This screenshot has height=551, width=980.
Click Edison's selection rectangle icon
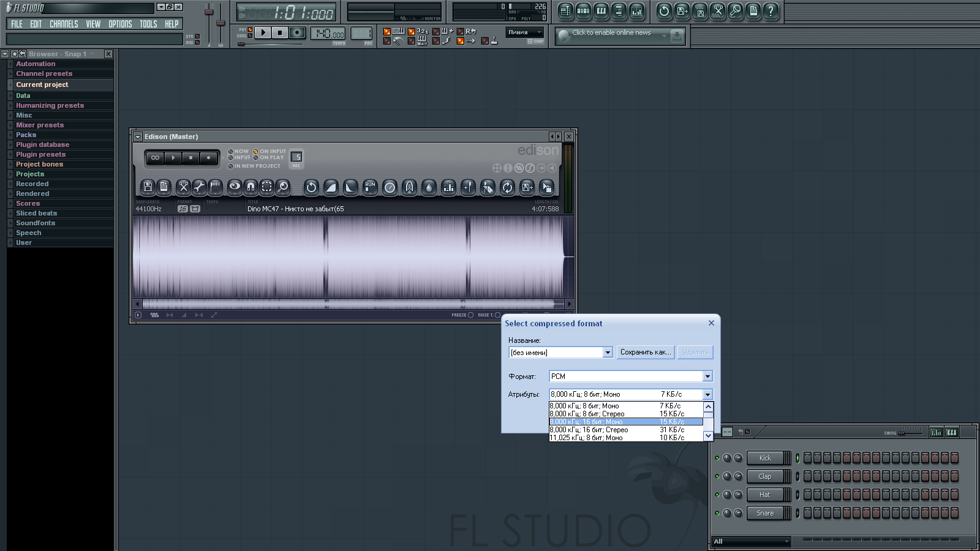point(266,187)
